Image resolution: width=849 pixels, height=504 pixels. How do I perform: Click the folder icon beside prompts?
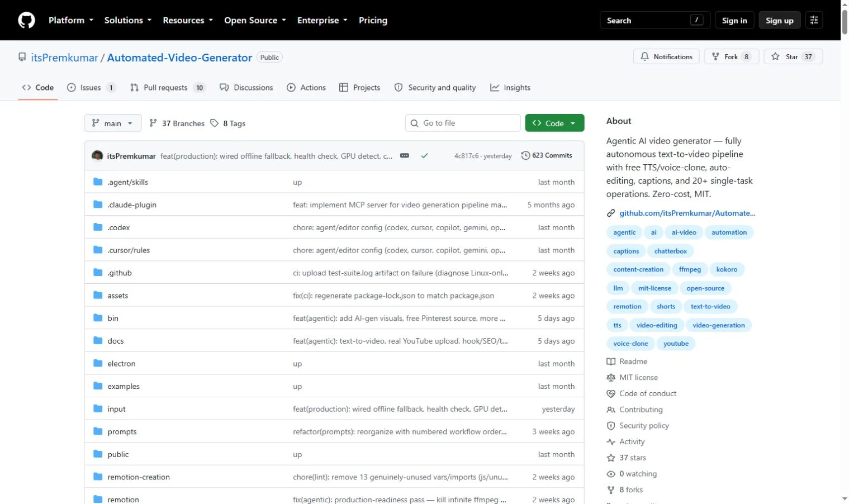(98, 431)
